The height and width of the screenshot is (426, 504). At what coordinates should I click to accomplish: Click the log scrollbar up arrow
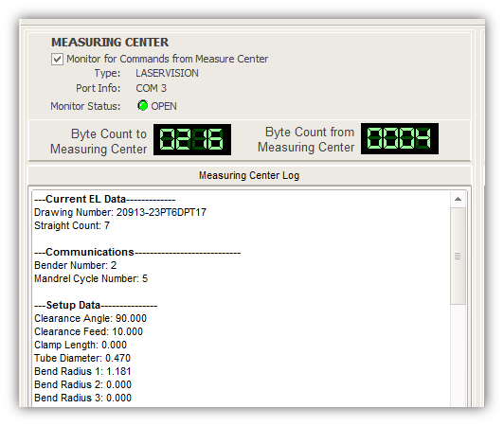coord(458,199)
